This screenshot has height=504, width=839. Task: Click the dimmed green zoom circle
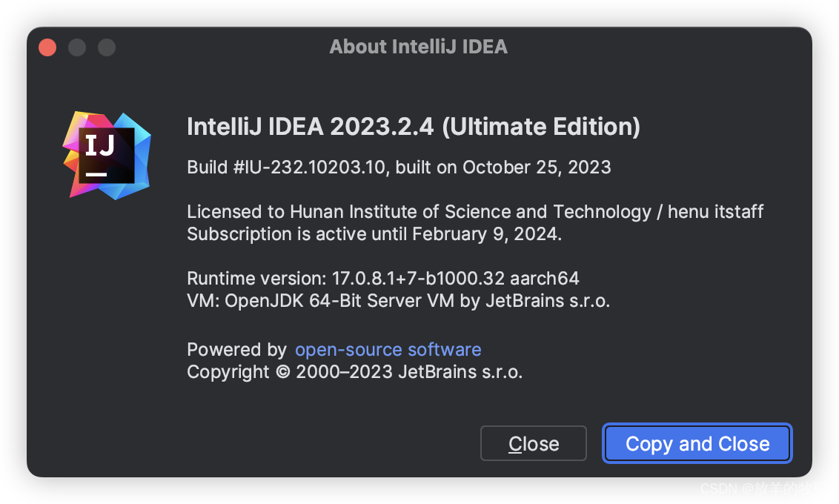point(106,47)
